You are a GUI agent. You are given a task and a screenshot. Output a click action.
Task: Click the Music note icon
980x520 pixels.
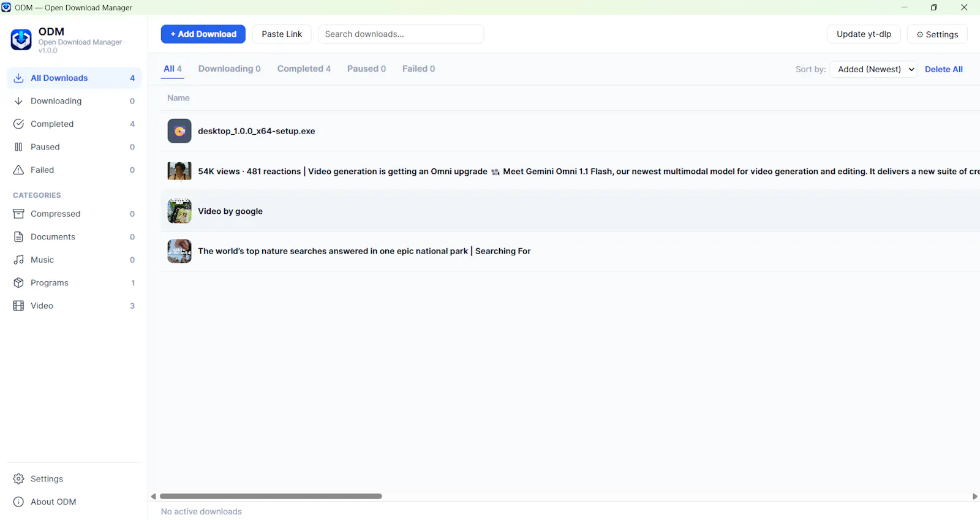point(18,260)
